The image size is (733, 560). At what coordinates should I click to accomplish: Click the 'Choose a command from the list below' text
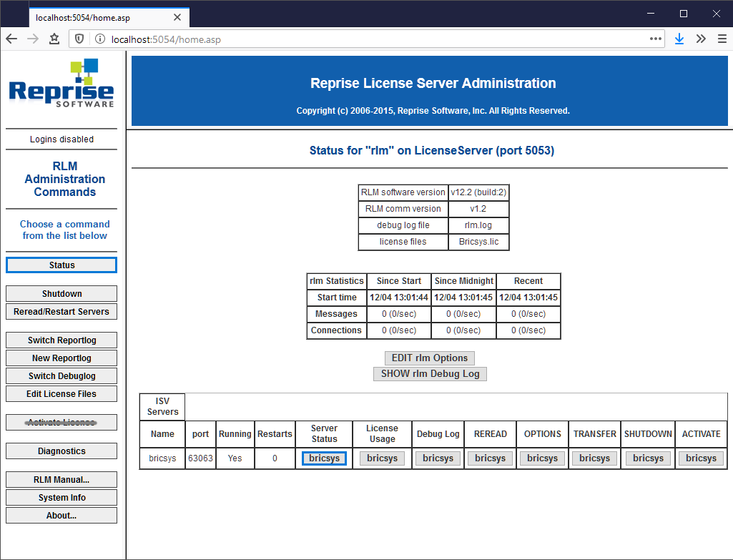(x=65, y=230)
